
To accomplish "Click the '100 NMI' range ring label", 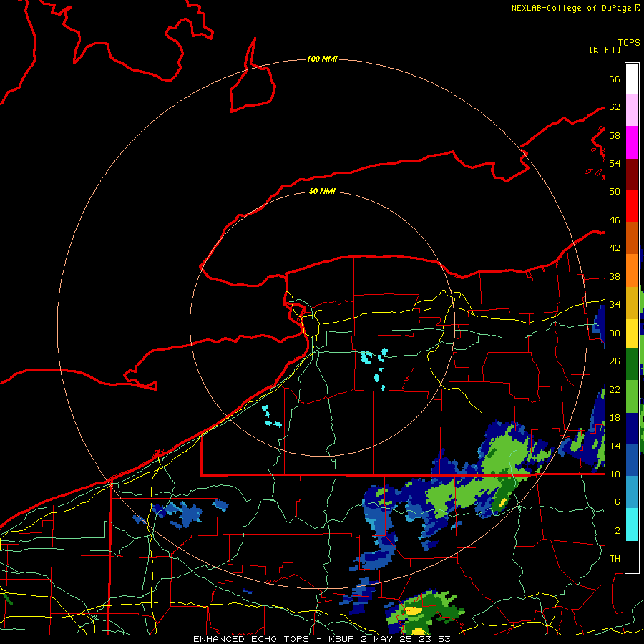I will (322, 59).
